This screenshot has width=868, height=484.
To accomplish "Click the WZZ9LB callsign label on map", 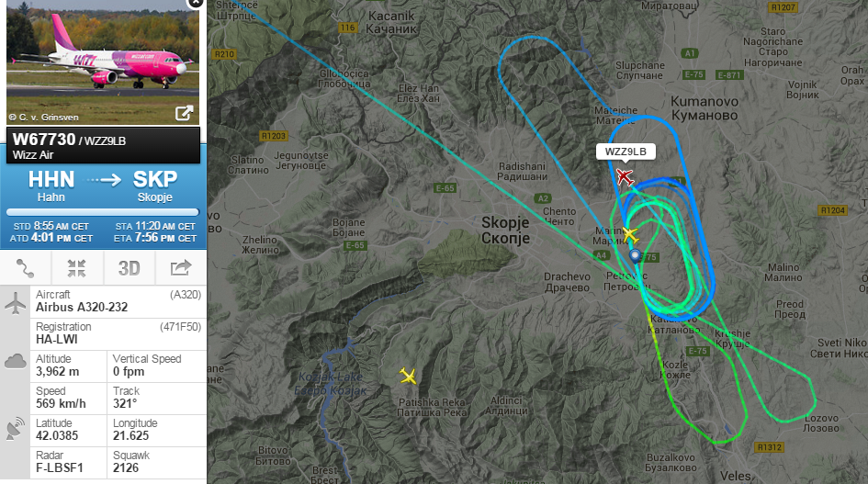I will 626,152.
